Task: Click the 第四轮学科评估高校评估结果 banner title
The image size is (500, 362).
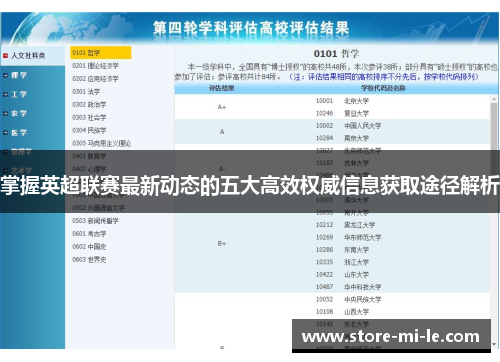Action: [251, 28]
